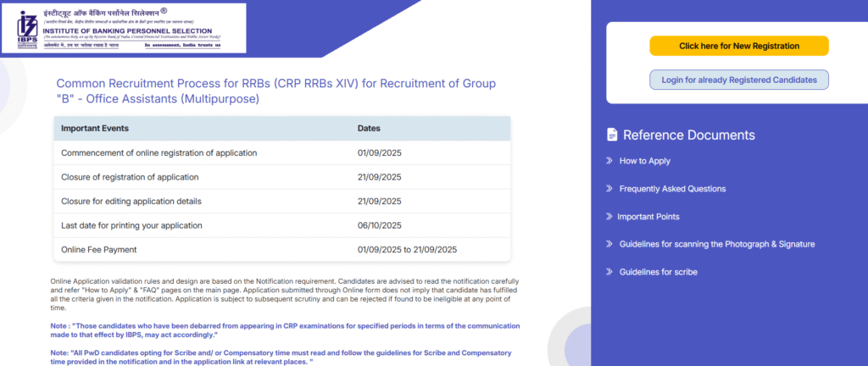Click the document icon beside Reference Documents

[612, 135]
